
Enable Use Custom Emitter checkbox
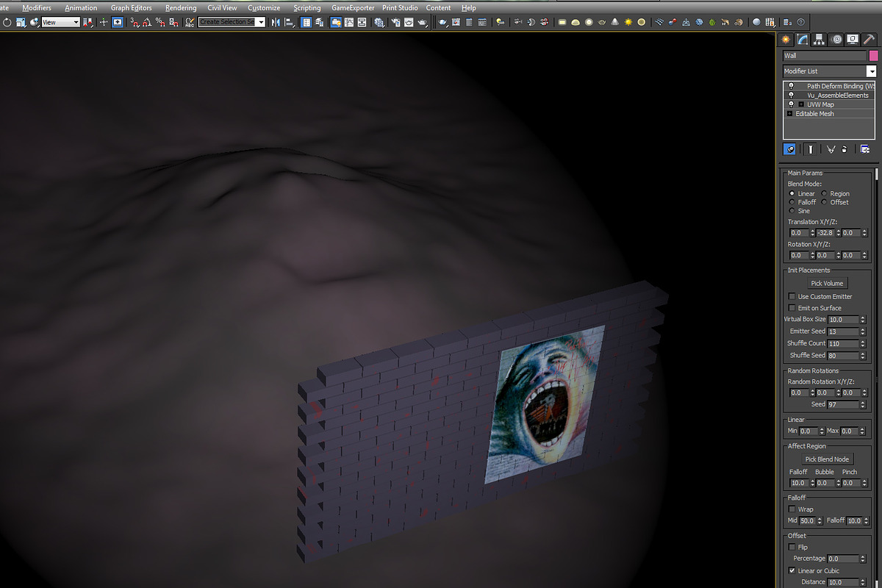click(x=792, y=296)
